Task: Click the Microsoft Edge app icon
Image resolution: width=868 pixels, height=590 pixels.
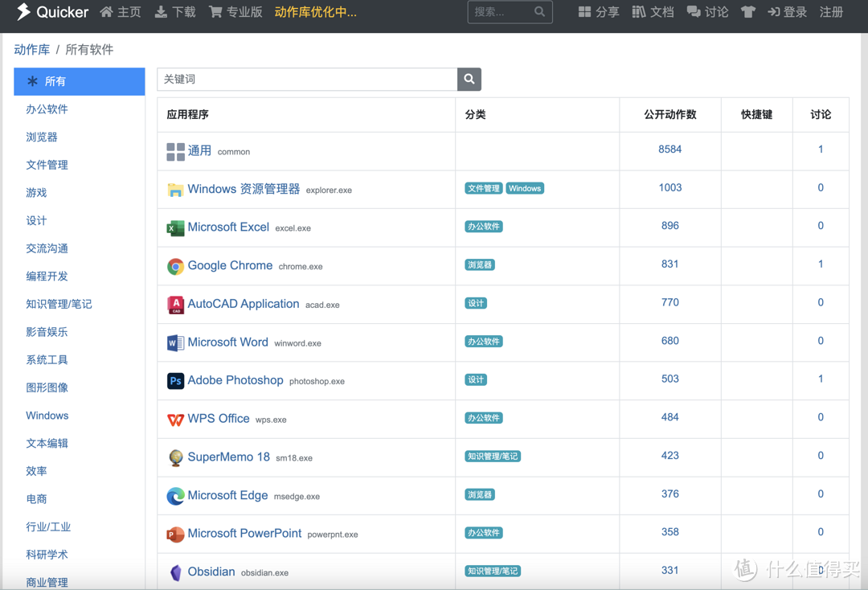Action: [175, 496]
